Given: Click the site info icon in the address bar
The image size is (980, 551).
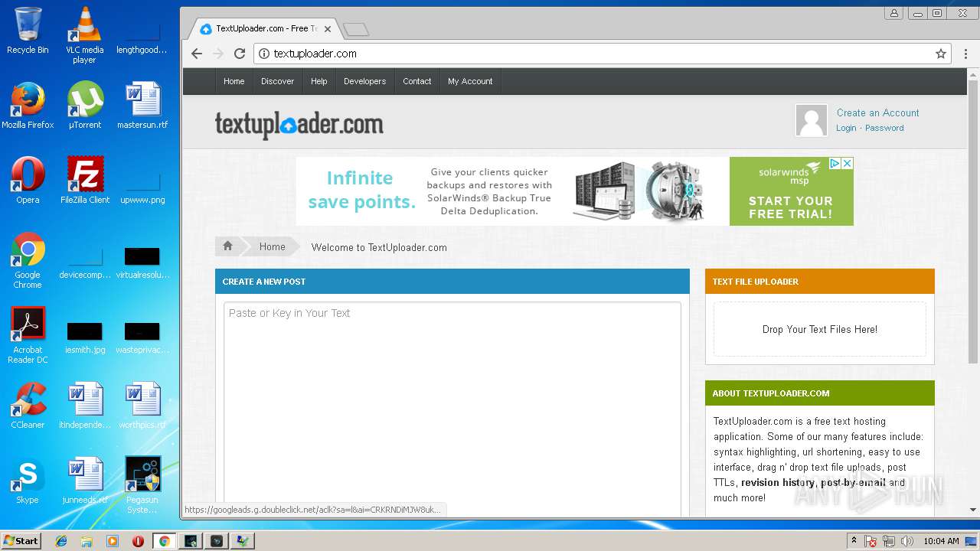Looking at the screenshot, I should pyautogui.click(x=264, y=54).
